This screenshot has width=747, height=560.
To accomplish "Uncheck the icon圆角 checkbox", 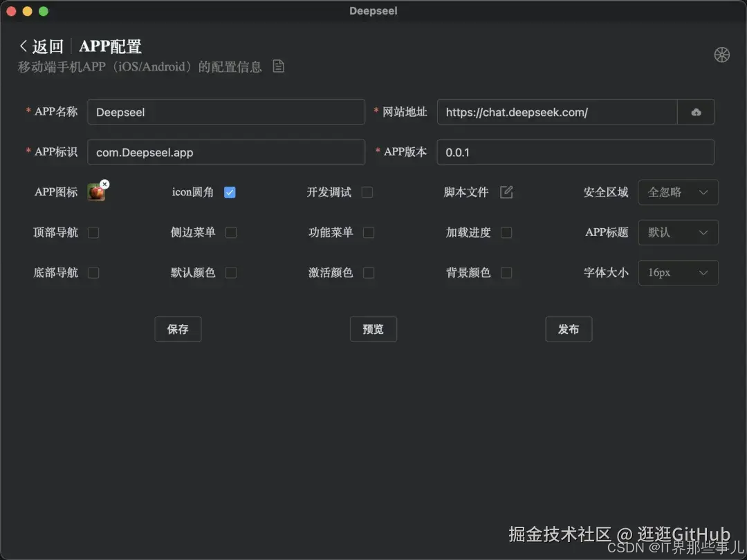I will [x=230, y=192].
